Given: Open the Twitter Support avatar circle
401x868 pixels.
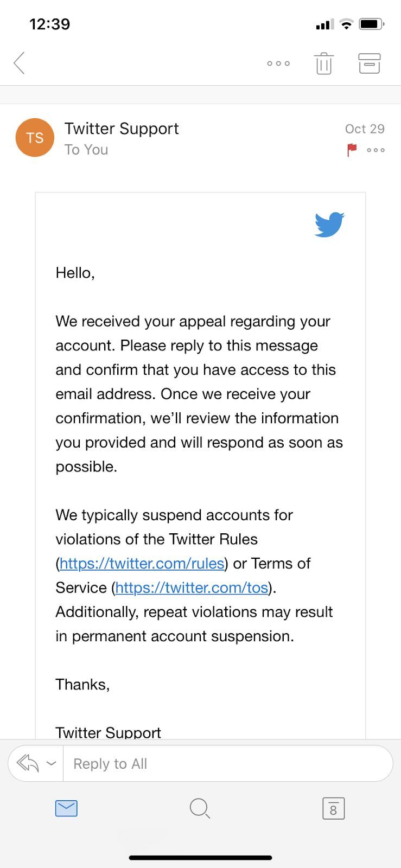Looking at the screenshot, I should [x=35, y=137].
